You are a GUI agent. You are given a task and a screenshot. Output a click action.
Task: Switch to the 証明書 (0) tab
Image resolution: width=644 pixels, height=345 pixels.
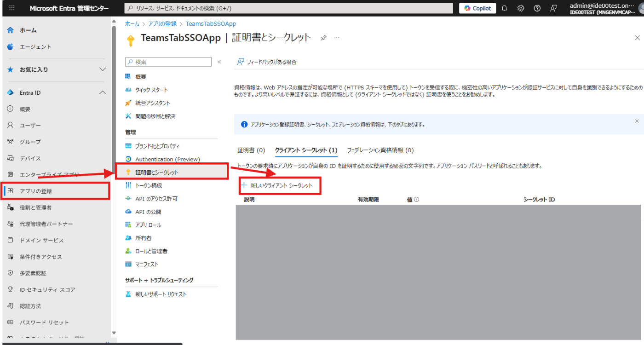(251, 150)
